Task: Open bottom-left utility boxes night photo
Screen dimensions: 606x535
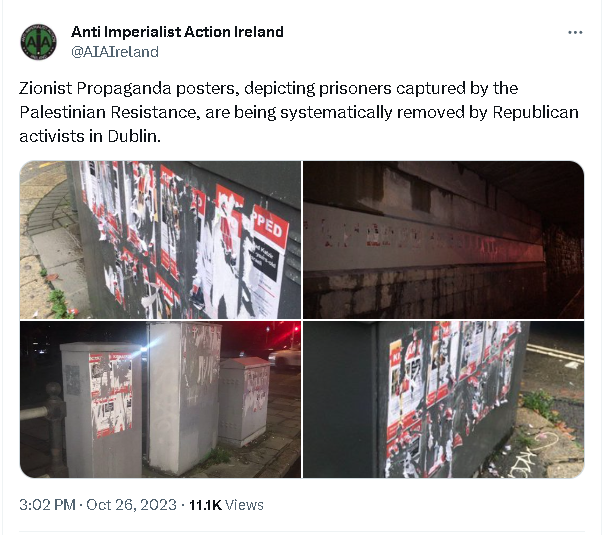Action: (160, 399)
